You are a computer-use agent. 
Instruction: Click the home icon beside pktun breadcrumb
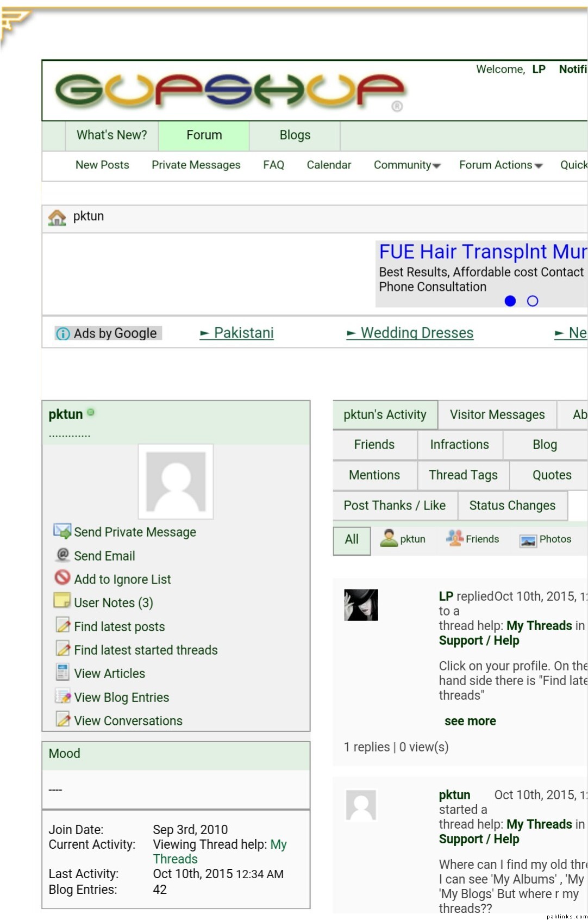57,217
